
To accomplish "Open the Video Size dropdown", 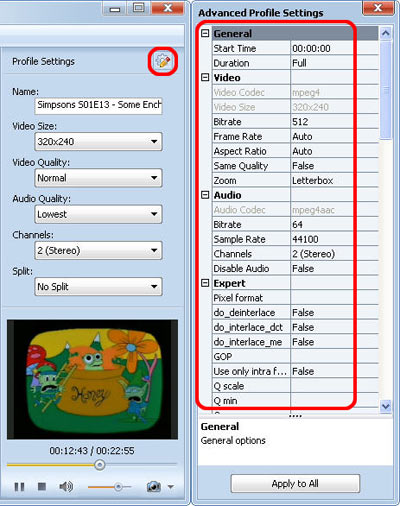I will [x=98, y=142].
